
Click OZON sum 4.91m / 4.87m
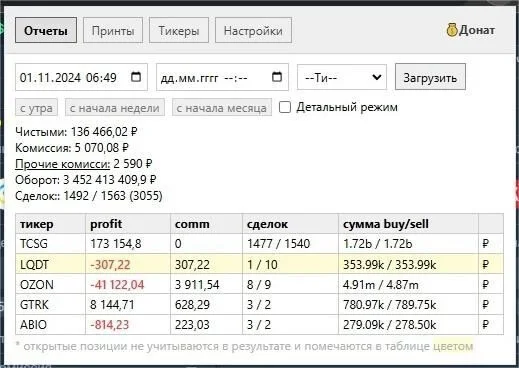pyautogui.click(x=381, y=285)
